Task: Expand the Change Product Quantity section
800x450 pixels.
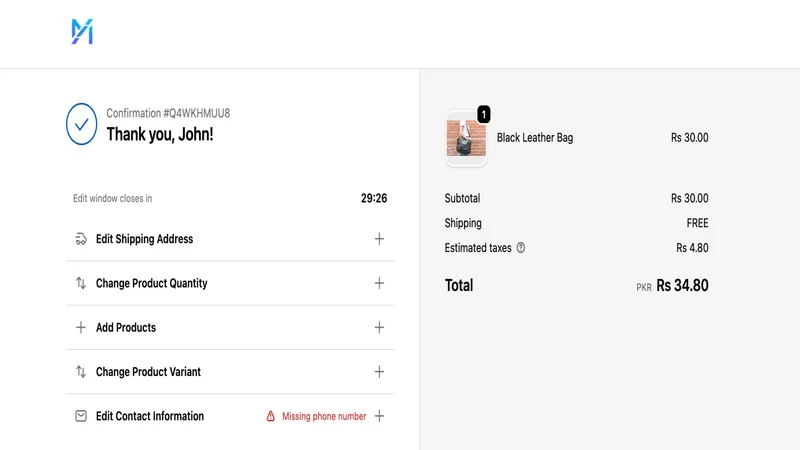Action: point(379,283)
